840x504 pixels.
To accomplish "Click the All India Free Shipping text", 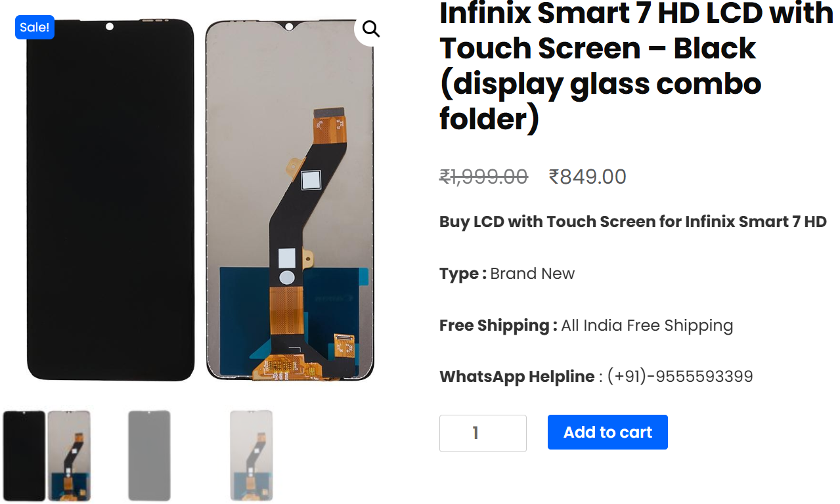I will point(647,325).
